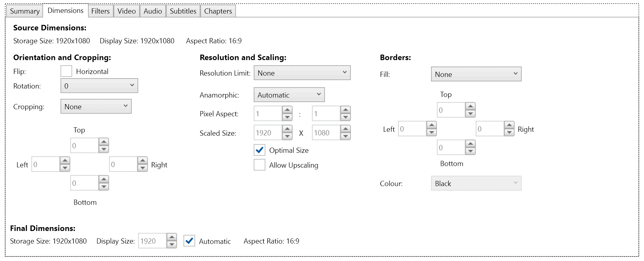Click the down arrow on Scaled Size height

(345, 136)
